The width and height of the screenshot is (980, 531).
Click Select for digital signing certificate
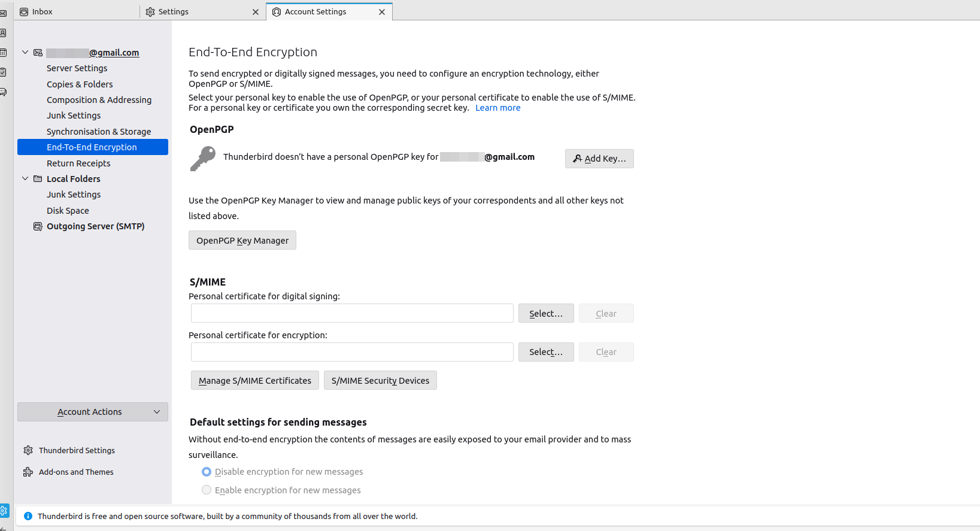click(546, 313)
